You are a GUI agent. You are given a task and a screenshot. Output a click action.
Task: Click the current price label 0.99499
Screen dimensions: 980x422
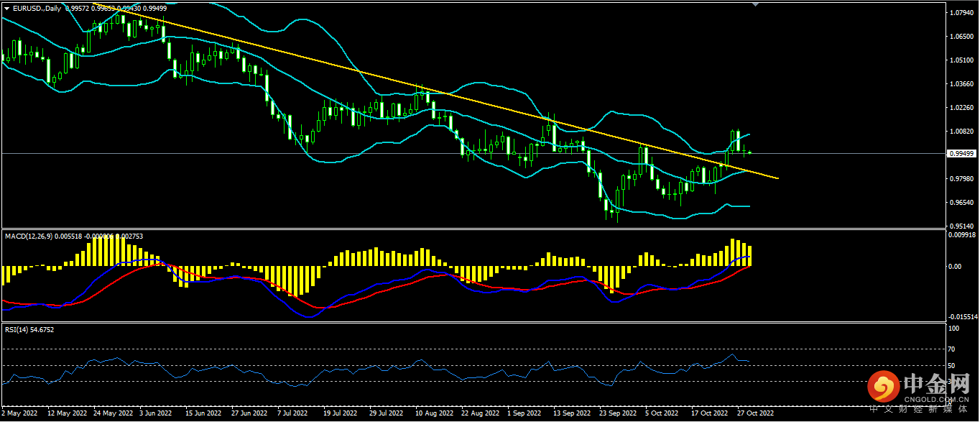[961, 153]
